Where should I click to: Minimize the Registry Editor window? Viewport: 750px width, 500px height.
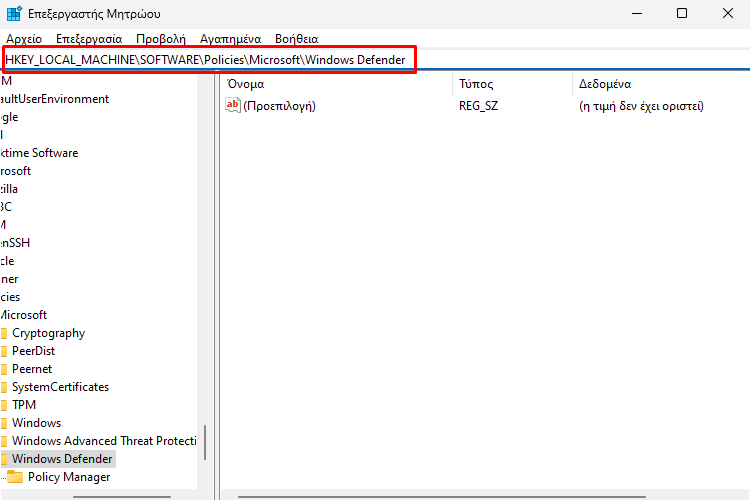[x=637, y=13]
